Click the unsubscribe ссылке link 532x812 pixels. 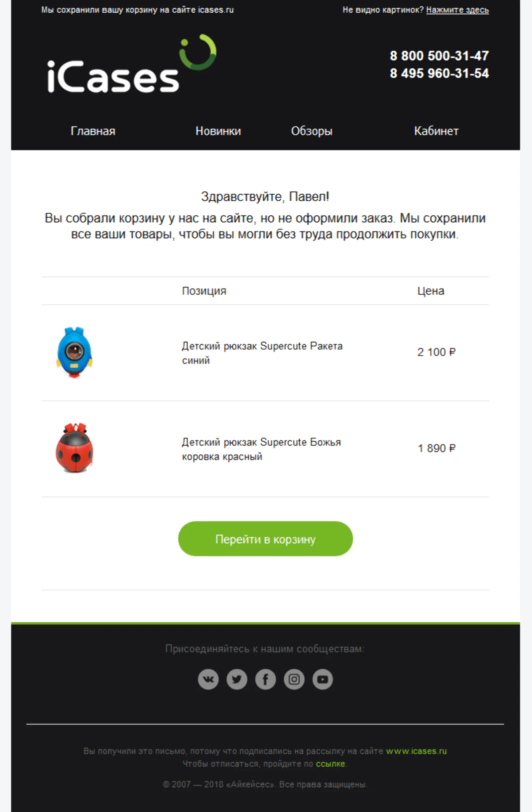click(x=330, y=763)
